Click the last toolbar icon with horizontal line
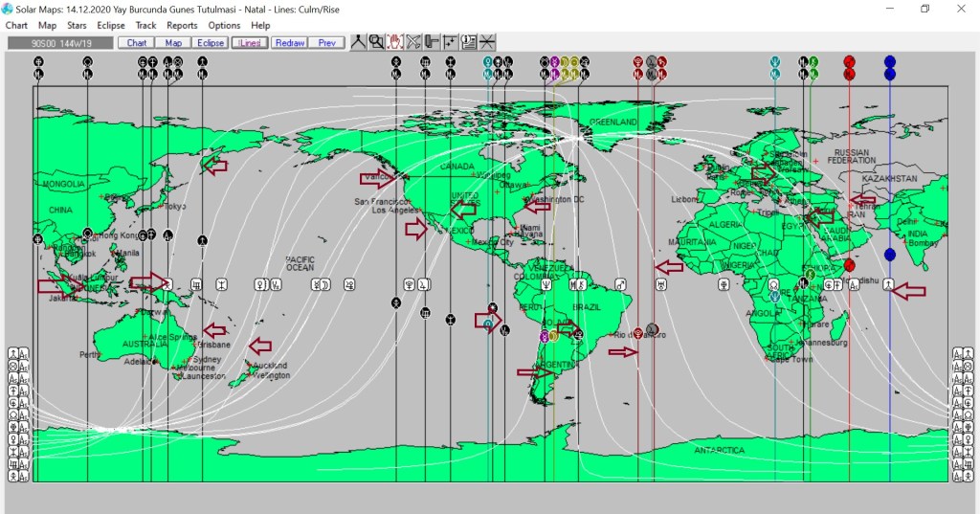 pos(487,42)
